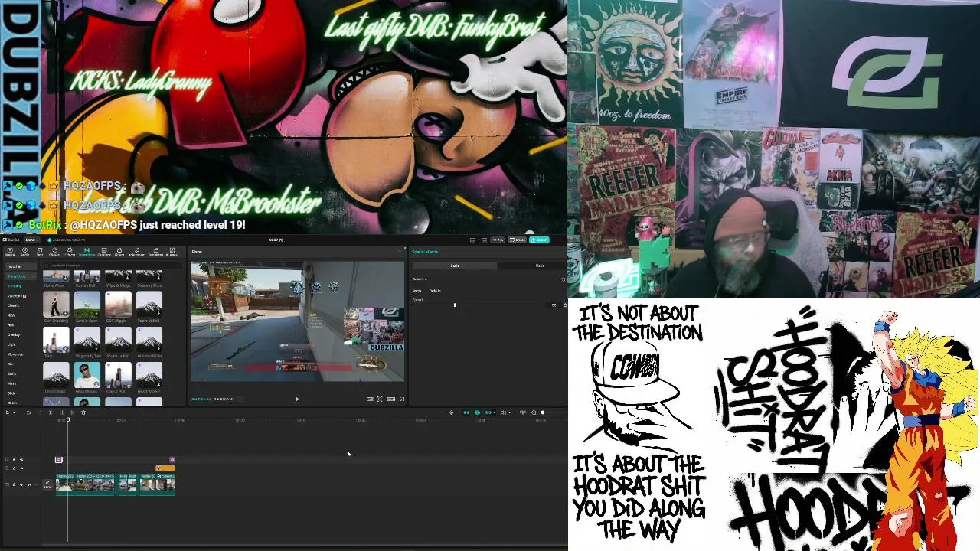Toggle lock on the main video track
This screenshot has height=551, width=980.
point(14,484)
